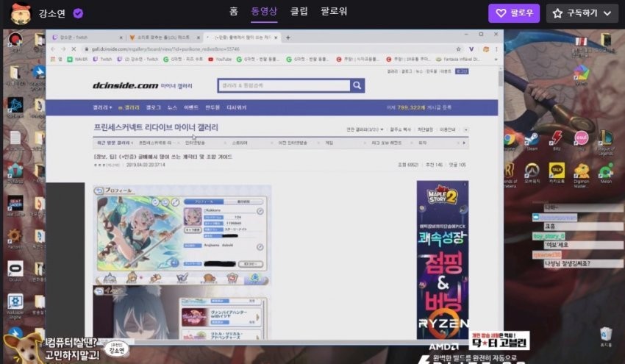
Task: Open the 프린세스커넥트 리다이브 마이너 갤러리 title
Action: point(156,127)
